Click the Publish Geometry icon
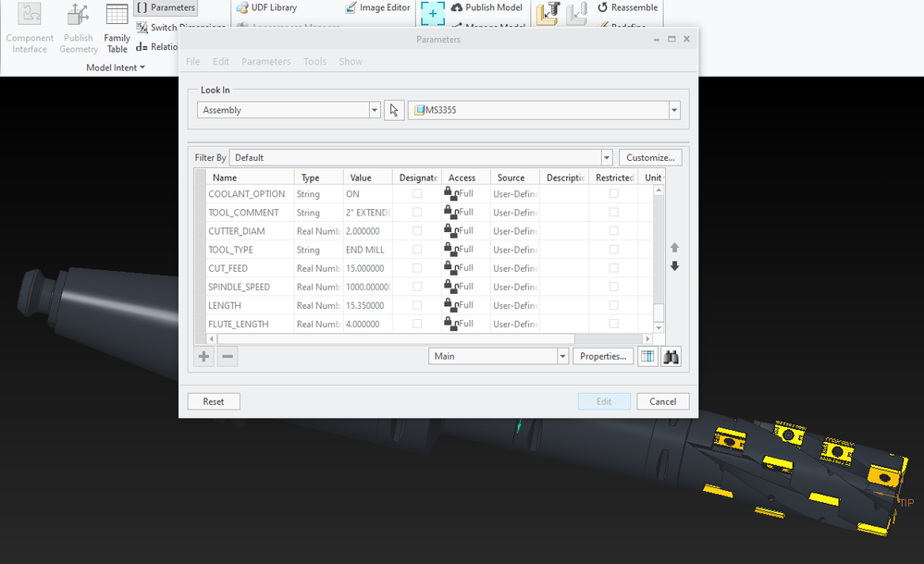 pyautogui.click(x=78, y=15)
